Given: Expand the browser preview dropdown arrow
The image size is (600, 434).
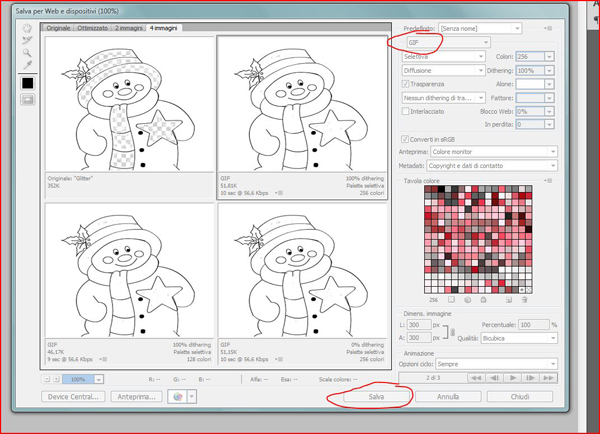Looking at the screenshot, I should point(192,396).
